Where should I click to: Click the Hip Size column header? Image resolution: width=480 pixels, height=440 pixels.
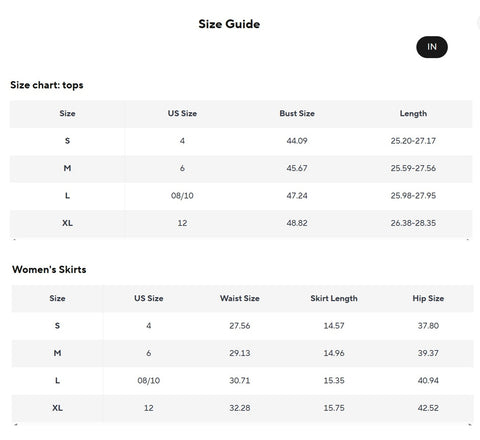(428, 298)
